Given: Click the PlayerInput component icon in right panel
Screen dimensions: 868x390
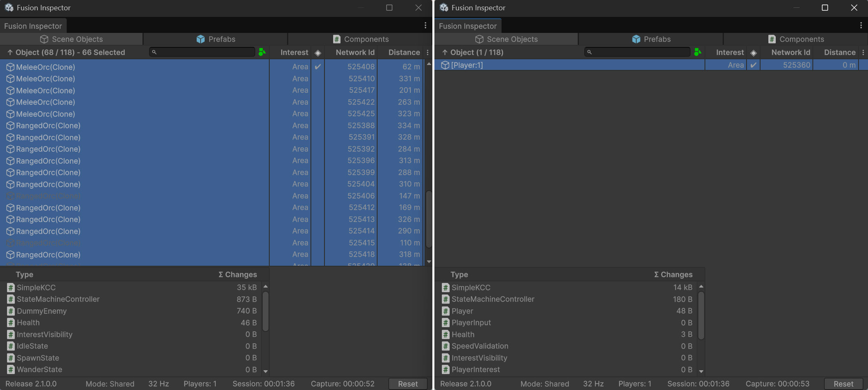Looking at the screenshot, I should coord(445,323).
